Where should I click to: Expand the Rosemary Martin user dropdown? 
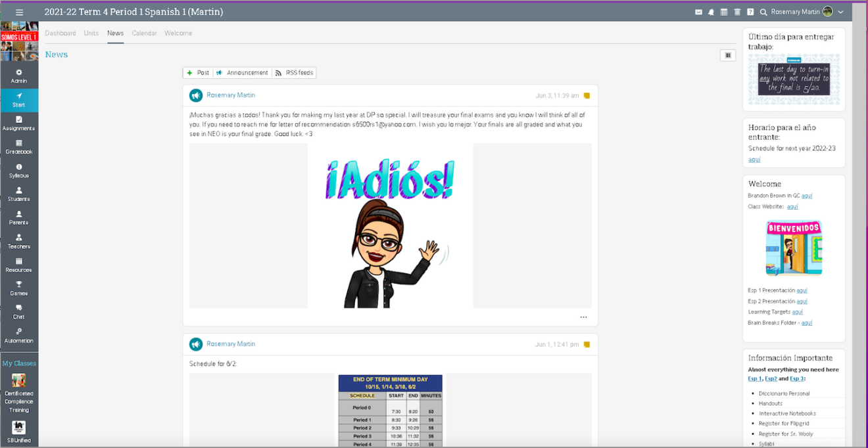840,12
